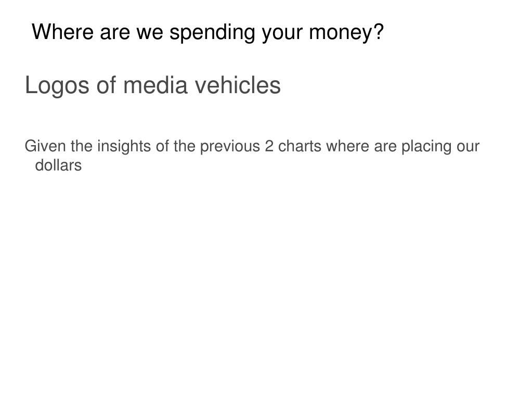Place cursor on the word 'Logos'
The width and height of the screenshot is (532, 399).
[x=57, y=85]
